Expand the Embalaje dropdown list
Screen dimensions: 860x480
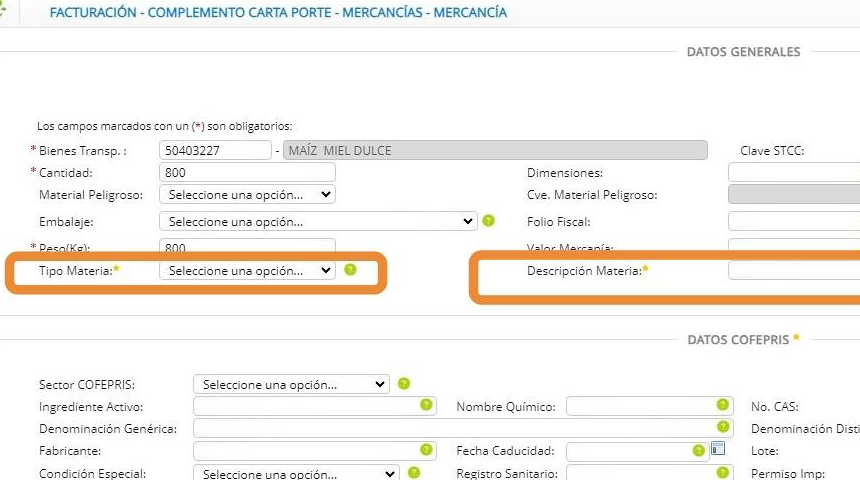click(318, 221)
